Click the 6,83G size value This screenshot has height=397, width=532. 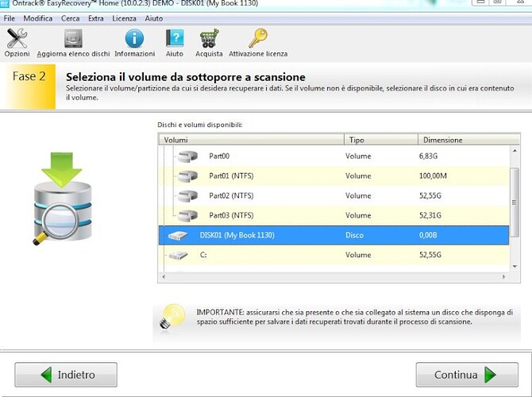coord(429,156)
